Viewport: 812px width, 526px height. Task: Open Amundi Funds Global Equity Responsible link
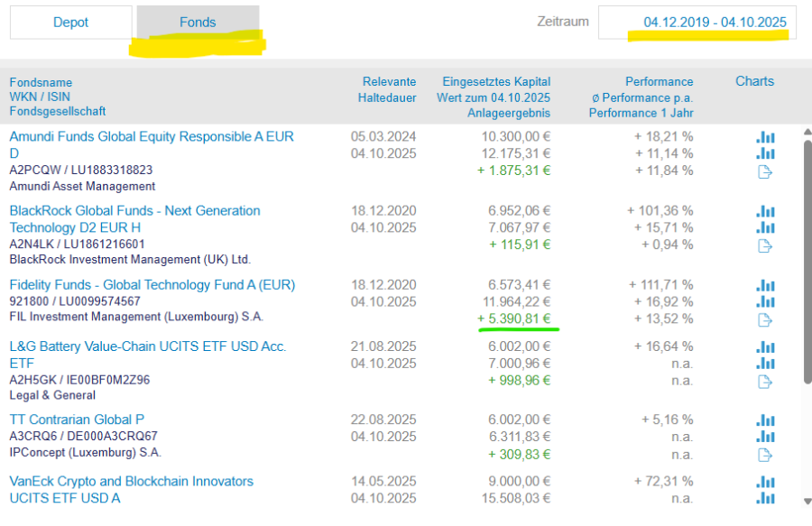point(152,137)
